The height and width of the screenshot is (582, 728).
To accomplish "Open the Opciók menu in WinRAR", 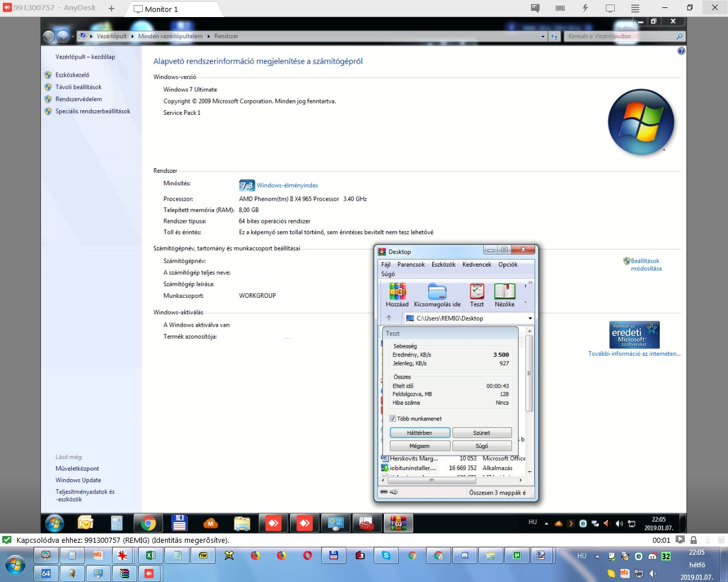I will tap(508, 264).
